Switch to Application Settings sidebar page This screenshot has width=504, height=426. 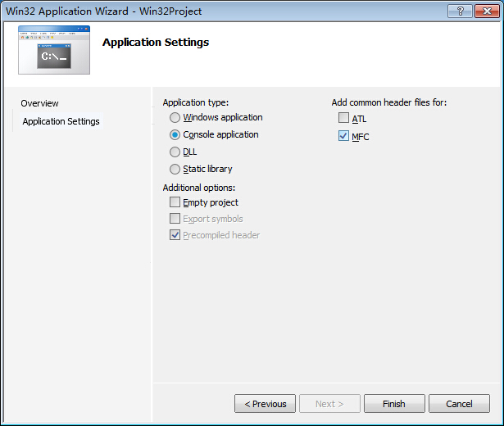[61, 121]
